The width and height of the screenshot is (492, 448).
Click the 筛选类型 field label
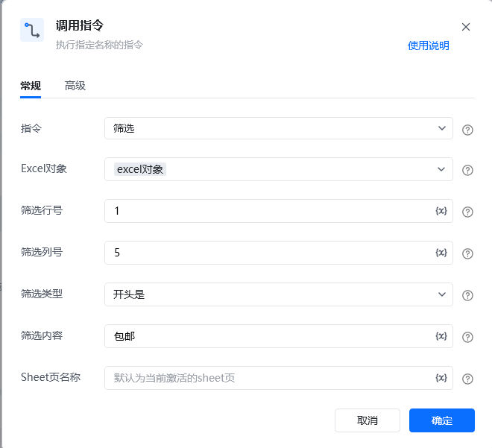[42, 294]
